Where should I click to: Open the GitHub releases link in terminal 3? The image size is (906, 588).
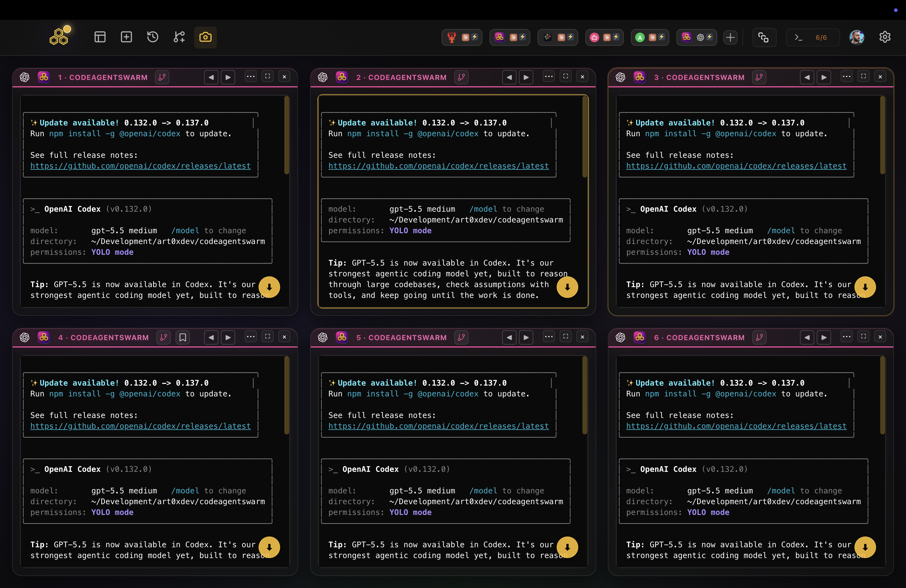pyautogui.click(x=736, y=166)
